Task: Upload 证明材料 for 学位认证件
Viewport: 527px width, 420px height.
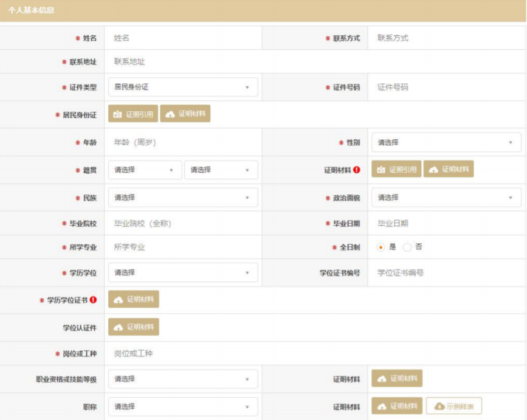Action: [x=134, y=327]
